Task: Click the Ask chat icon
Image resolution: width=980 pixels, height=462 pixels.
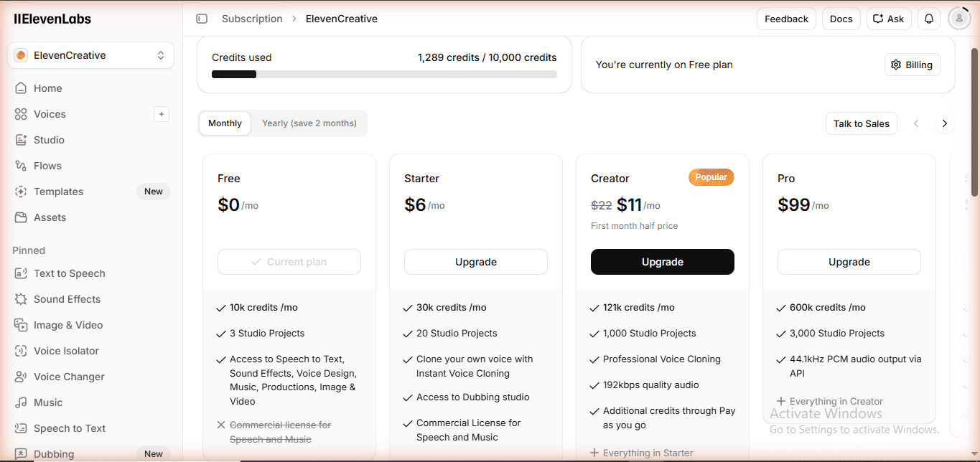Action: [x=877, y=19]
